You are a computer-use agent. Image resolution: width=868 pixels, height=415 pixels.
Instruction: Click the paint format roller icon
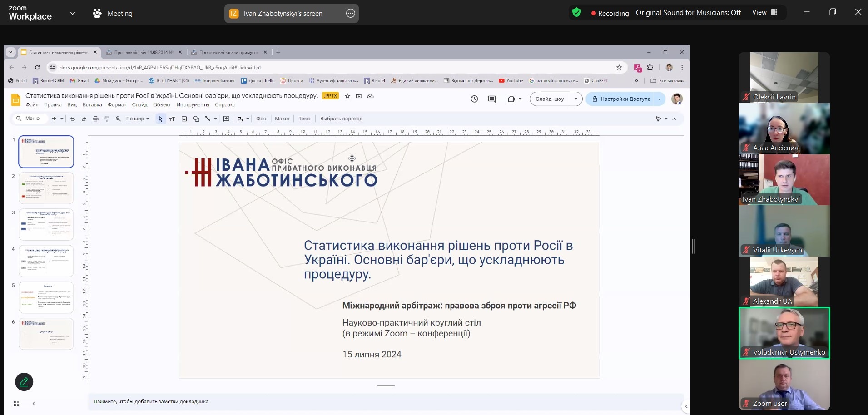point(107,119)
